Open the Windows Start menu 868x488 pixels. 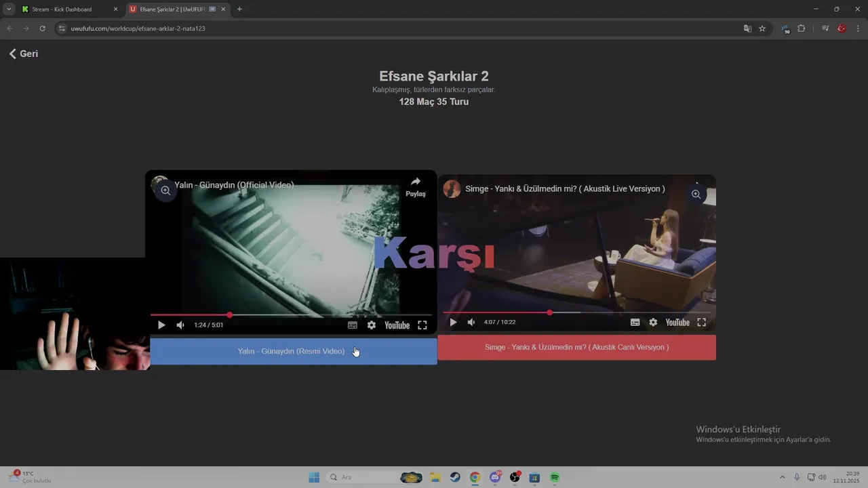tap(314, 477)
